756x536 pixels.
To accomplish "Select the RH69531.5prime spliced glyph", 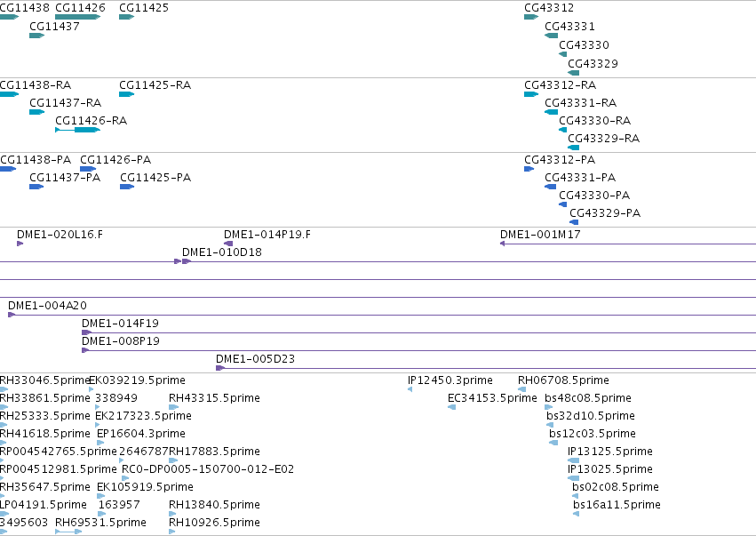I will tap(68, 532).
